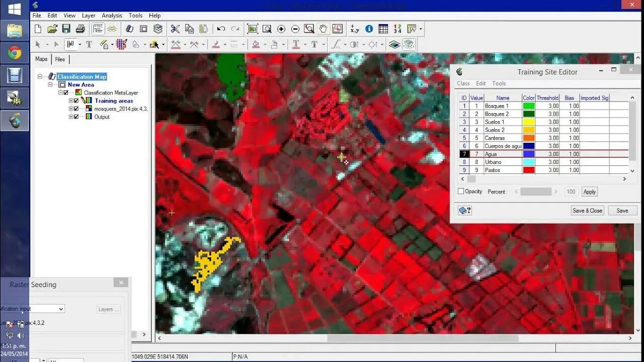Click the Undo arrow icon
The width and height of the screenshot is (644, 362).
[x=221, y=29]
